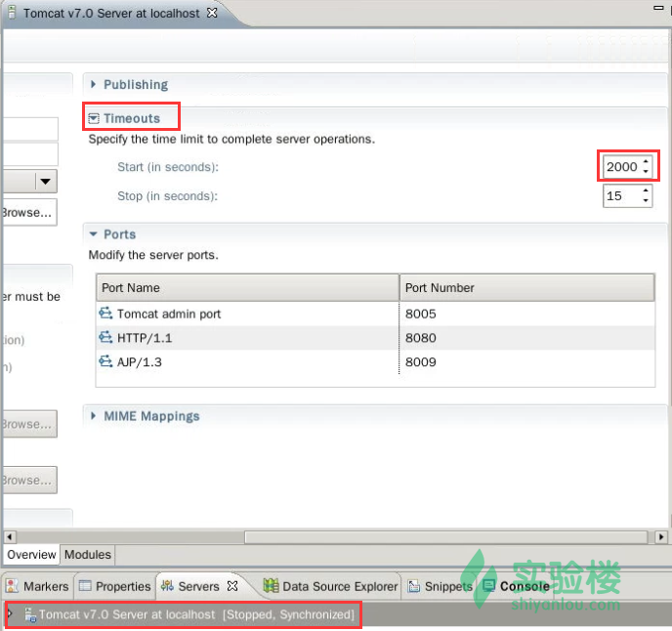
Task: Select the Servers view tab
Action: pyautogui.click(x=198, y=586)
